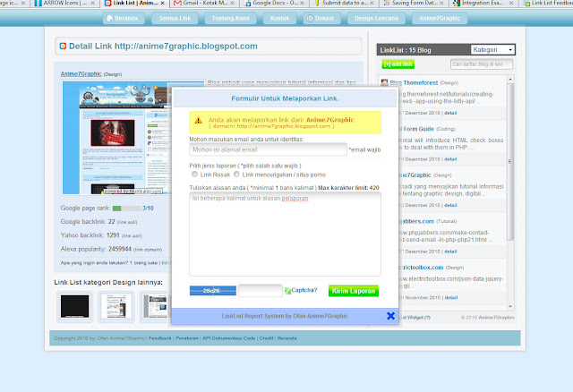Image resolution: width=573 pixels, height=392 pixels.
Task: Close the Submit data browser tab
Action: coord(372,3)
